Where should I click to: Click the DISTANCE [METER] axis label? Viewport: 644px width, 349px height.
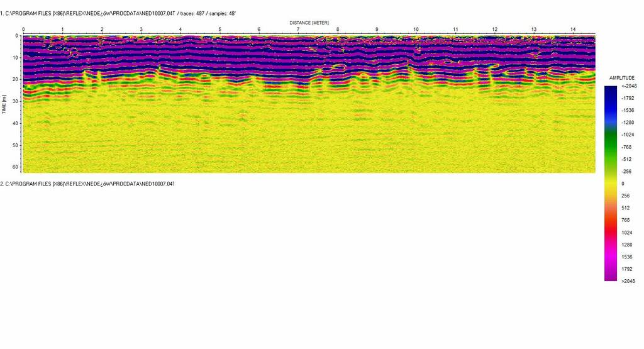click(x=309, y=23)
